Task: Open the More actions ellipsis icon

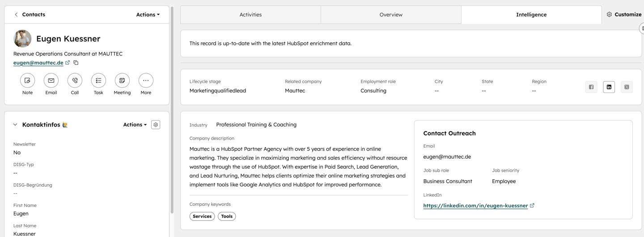Action: (x=146, y=80)
